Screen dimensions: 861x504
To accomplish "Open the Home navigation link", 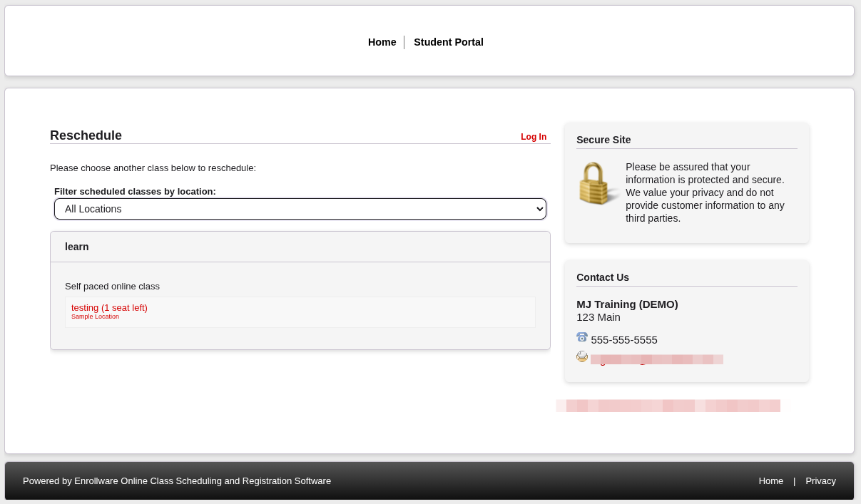I will point(382,42).
